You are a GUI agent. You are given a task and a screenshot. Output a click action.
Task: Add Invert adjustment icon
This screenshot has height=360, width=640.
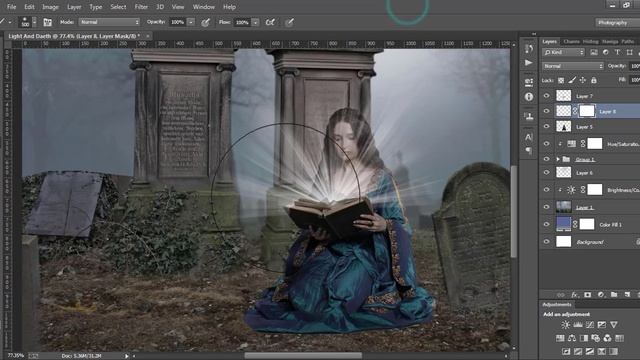(x=566, y=351)
